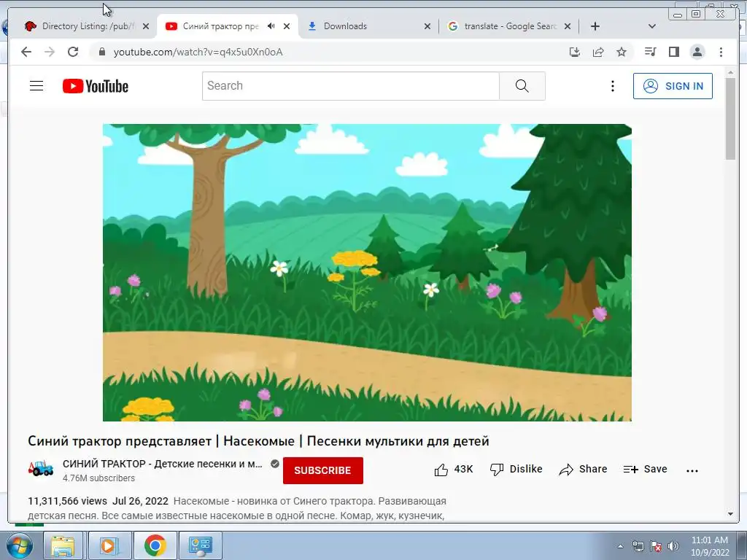Viewport: 747px width, 560px height.
Task: Click the 4.76M subscribers text
Action: pos(98,478)
